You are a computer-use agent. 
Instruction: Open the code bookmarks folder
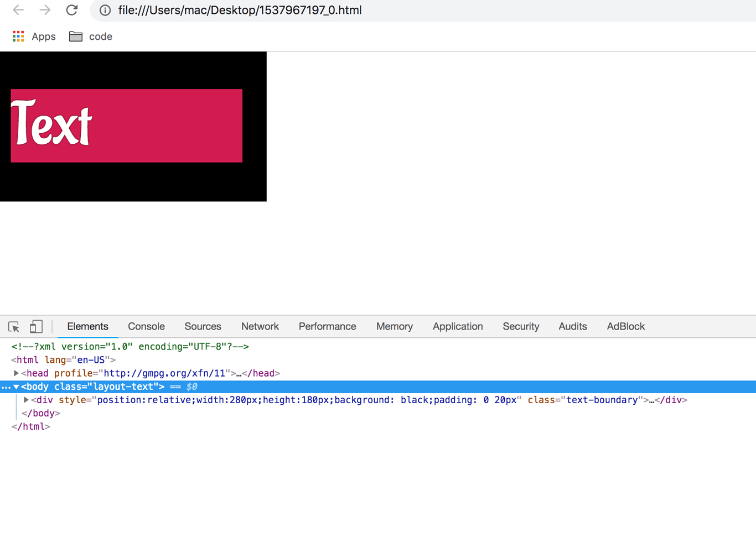[90, 36]
